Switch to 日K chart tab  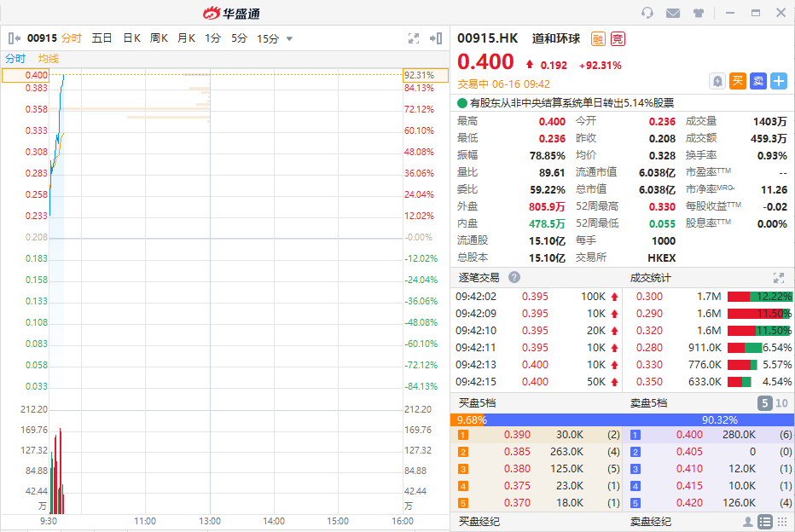point(131,38)
